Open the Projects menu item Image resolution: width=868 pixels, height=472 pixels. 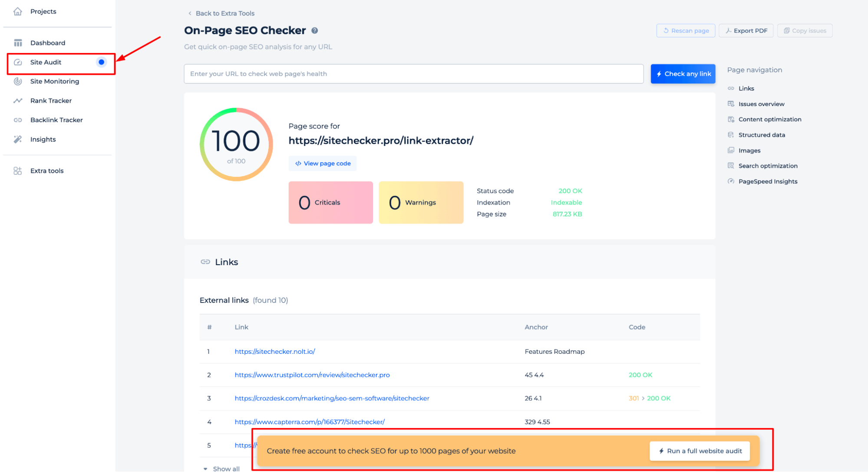[43, 11]
